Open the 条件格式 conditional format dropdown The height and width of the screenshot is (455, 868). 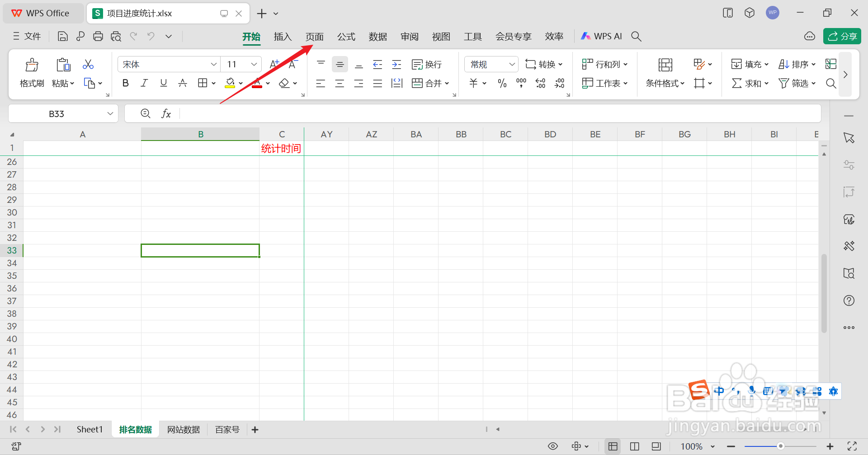click(x=665, y=83)
